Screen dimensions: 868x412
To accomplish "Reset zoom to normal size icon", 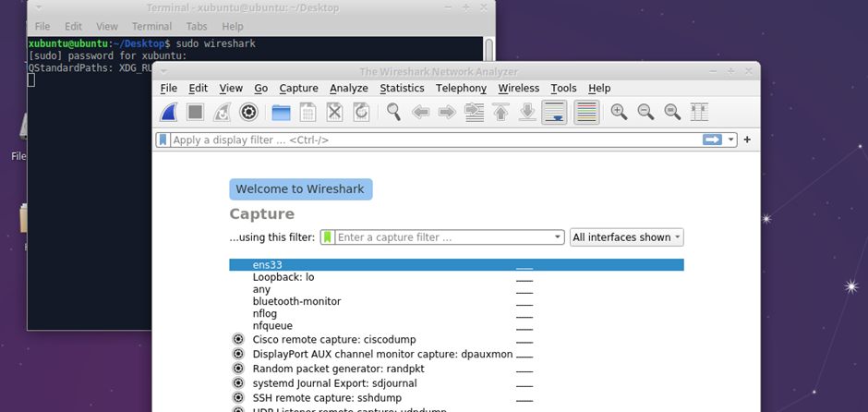I will tap(672, 113).
